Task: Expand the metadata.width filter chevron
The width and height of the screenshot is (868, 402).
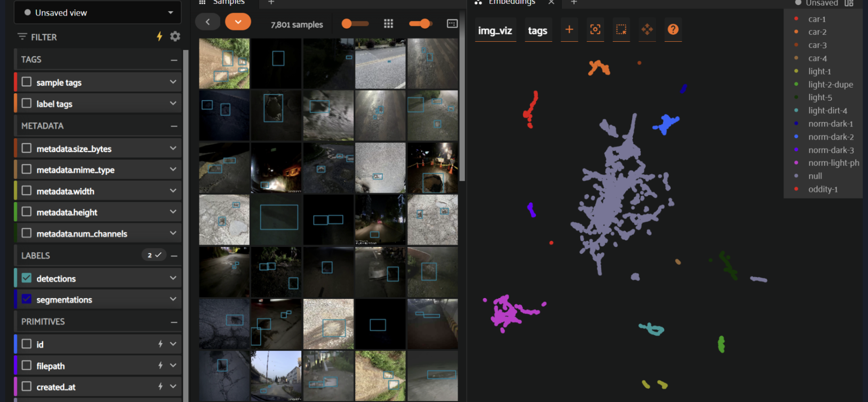Action: pos(173,191)
